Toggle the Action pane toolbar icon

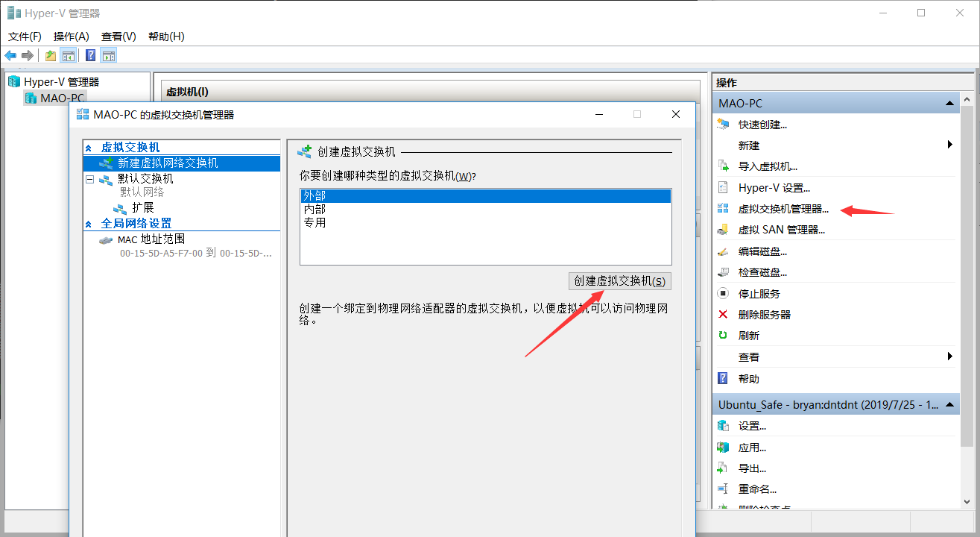coord(109,55)
